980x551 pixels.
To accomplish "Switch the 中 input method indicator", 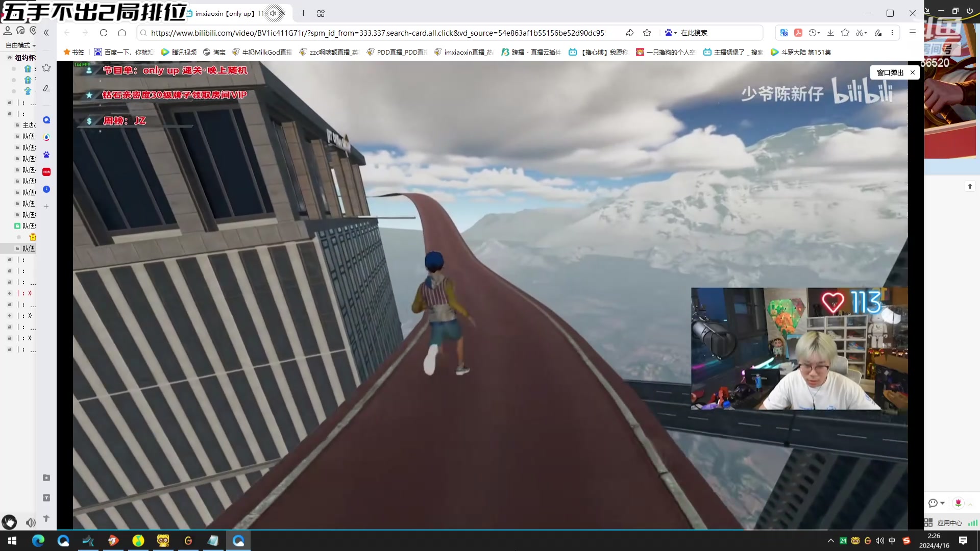I will tap(892, 541).
